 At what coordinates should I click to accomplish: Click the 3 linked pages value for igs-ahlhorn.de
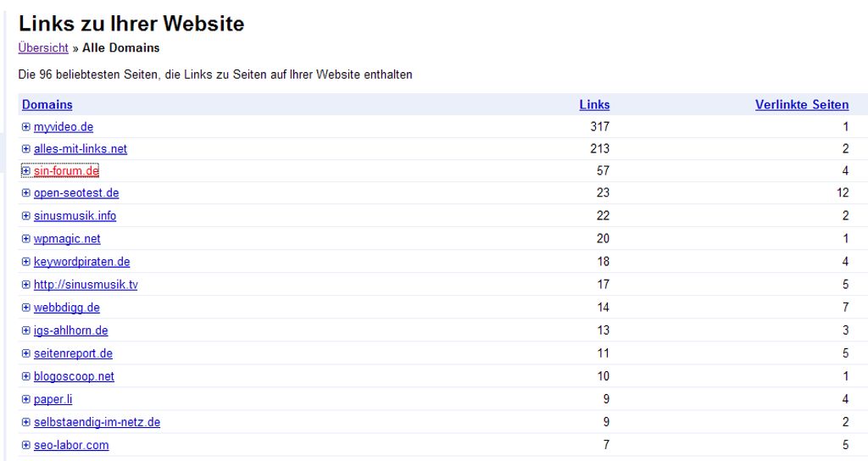pyautogui.click(x=845, y=331)
